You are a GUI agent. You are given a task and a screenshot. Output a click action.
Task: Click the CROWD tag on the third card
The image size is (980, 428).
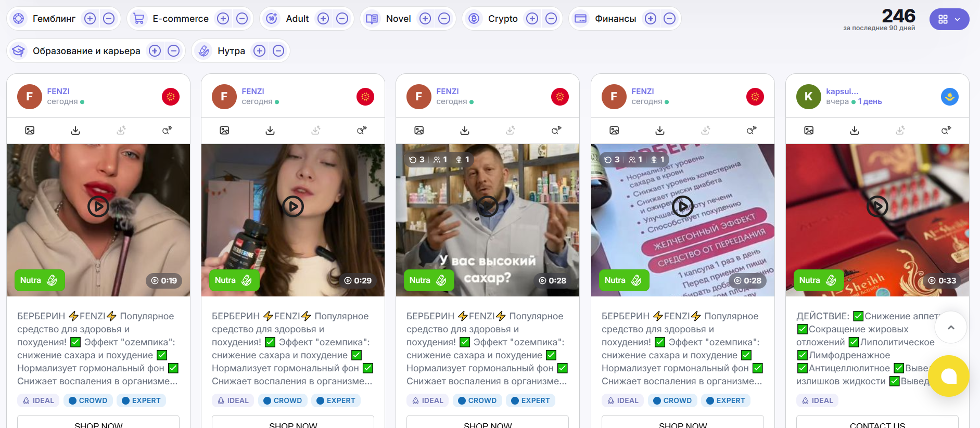pyautogui.click(x=476, y=400)
